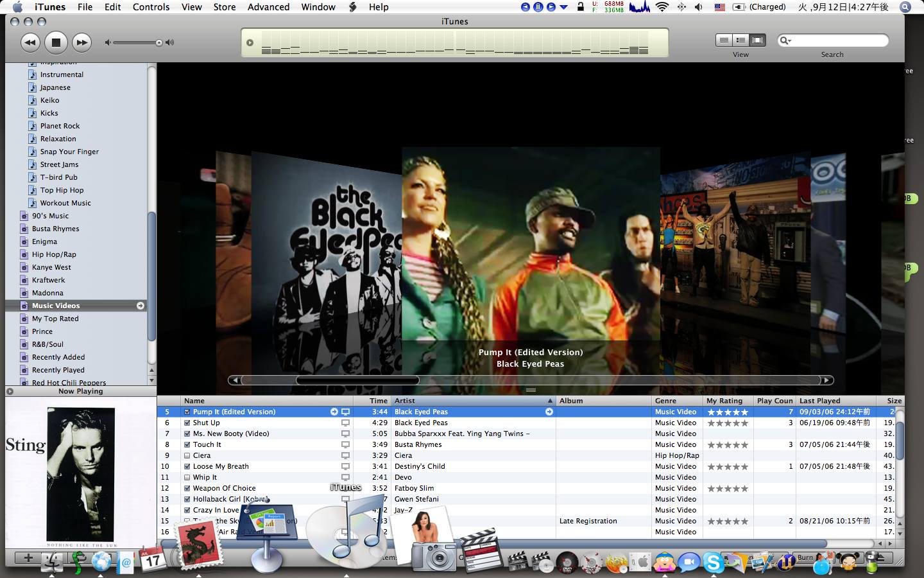This screenshot has height=578, width=924.
Task: Select the Kanye West smart playlist
Action: pos(51,267)
